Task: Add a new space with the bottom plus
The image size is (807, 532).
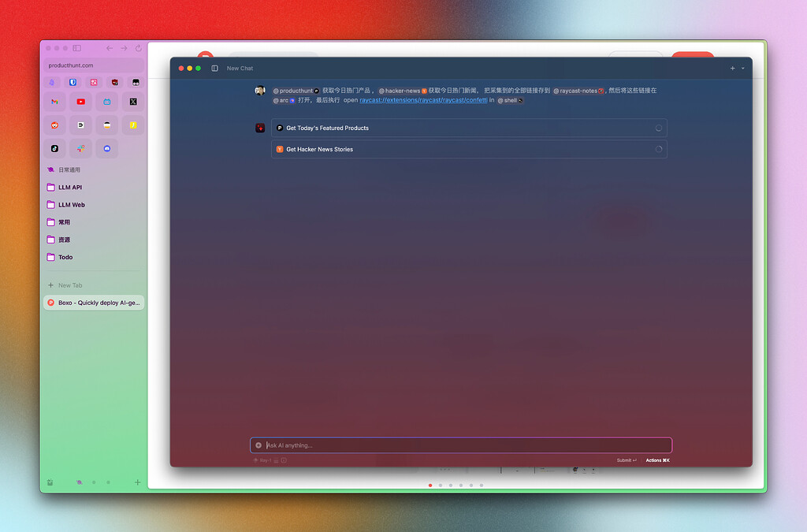Action: (x=137, y=482)
